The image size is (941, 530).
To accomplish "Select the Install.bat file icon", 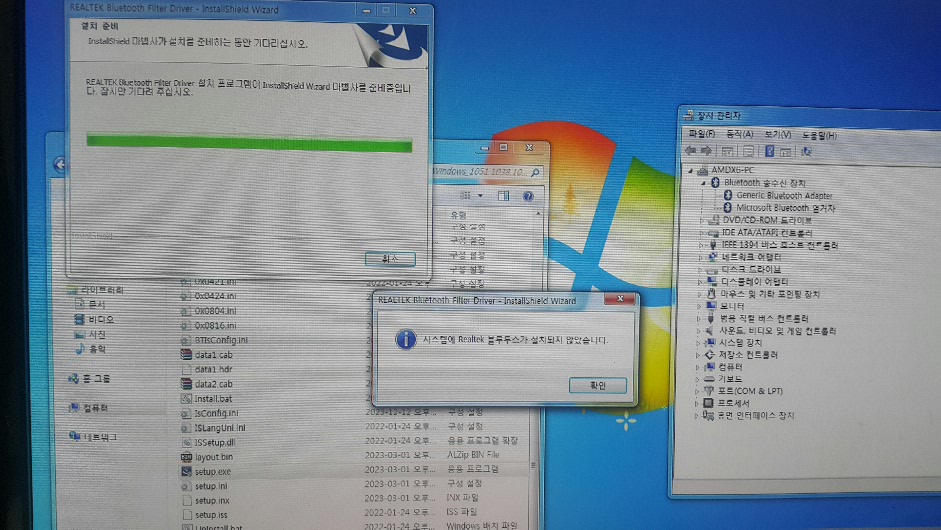I will (x=186, y=398).
